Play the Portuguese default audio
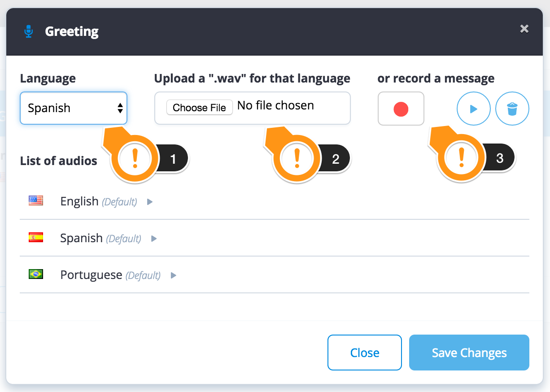Image resolution: width=550 pixels, height=392 pixels. tap(174, 275)
